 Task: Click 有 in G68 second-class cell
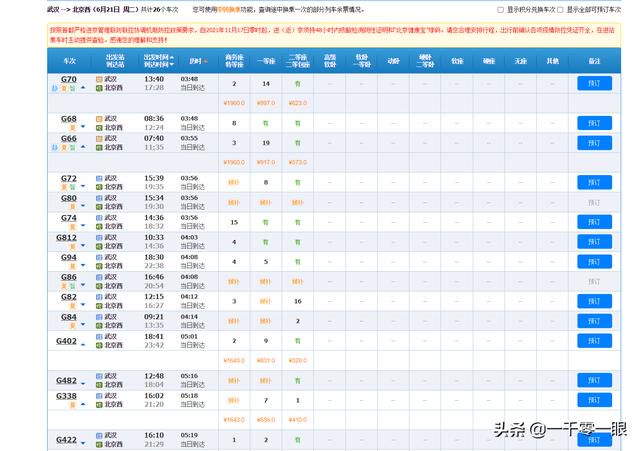[x=298, y=123]
